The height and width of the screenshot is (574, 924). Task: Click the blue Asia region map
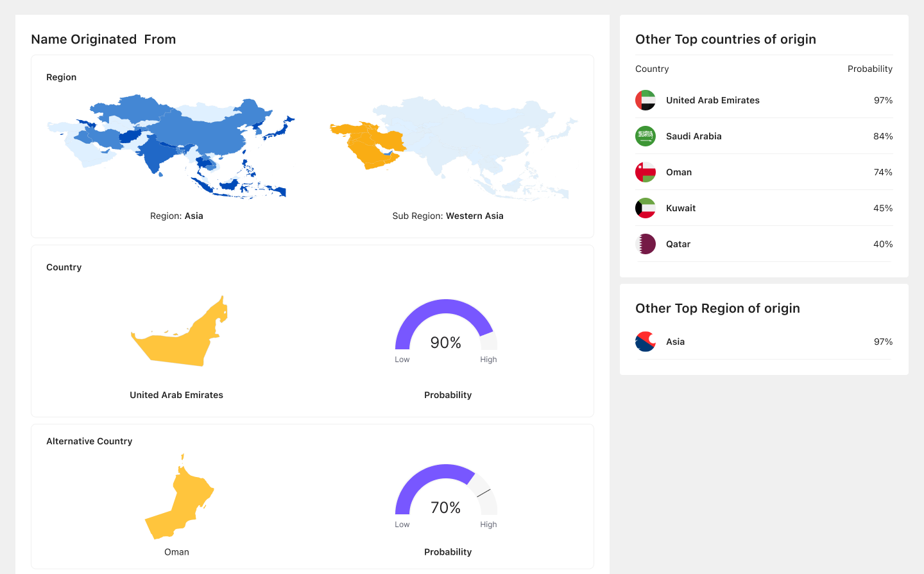[171, 146]
